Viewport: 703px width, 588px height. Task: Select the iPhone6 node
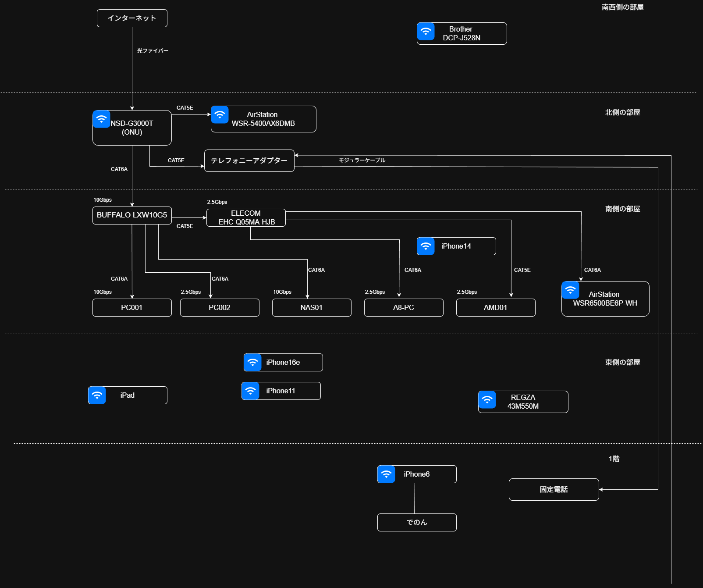point(417,474)
